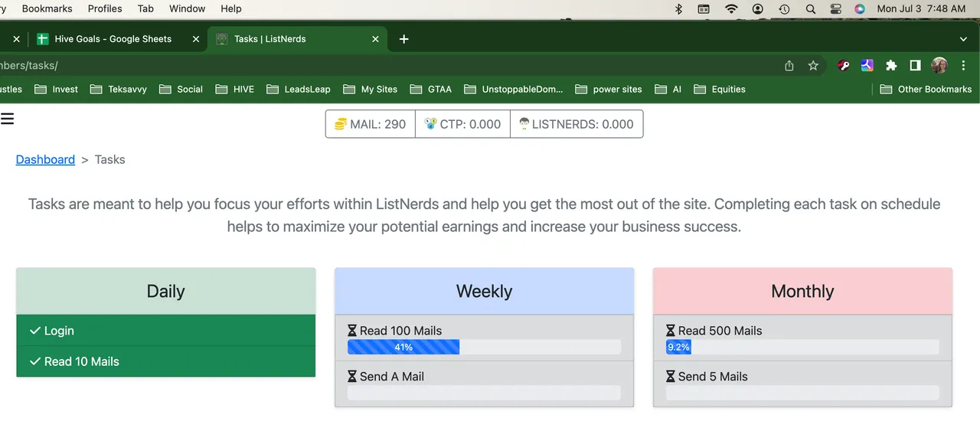The width and height of the screenshot is (980, 431).
Task: Bookmark this page with star icon
Action: coord(813,66)
